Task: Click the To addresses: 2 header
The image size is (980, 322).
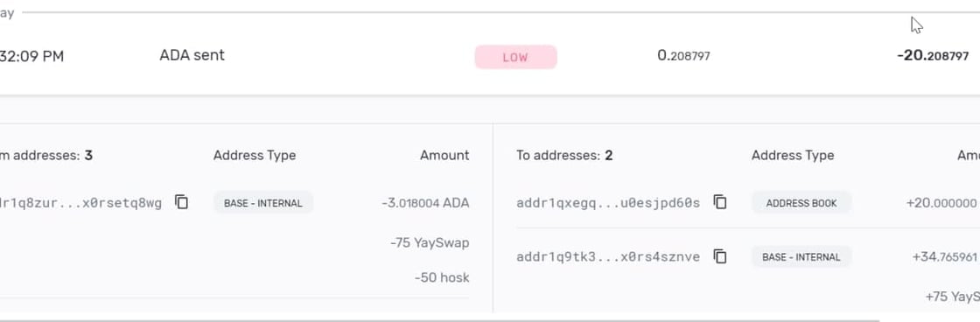Action: click(x=564, y=155)
